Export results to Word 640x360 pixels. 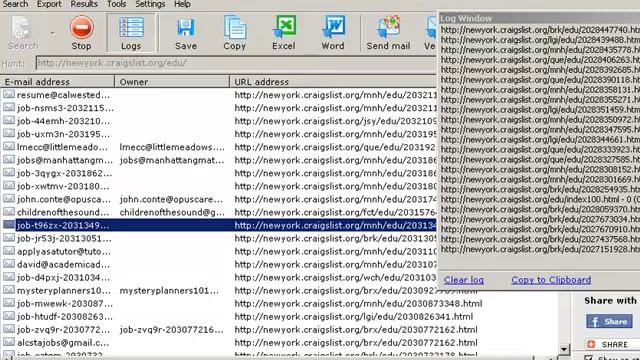tap(333, 33)
